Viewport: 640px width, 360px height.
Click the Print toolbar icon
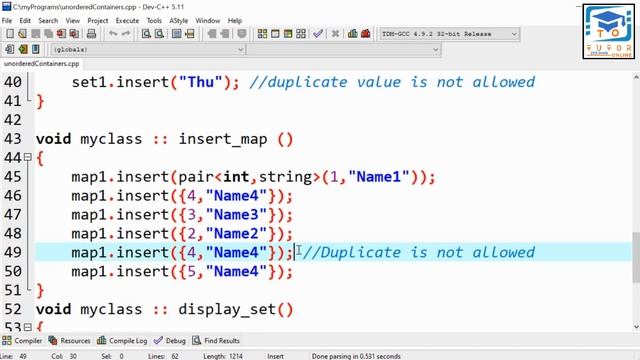pyautogui.click(x=91, y=34)
